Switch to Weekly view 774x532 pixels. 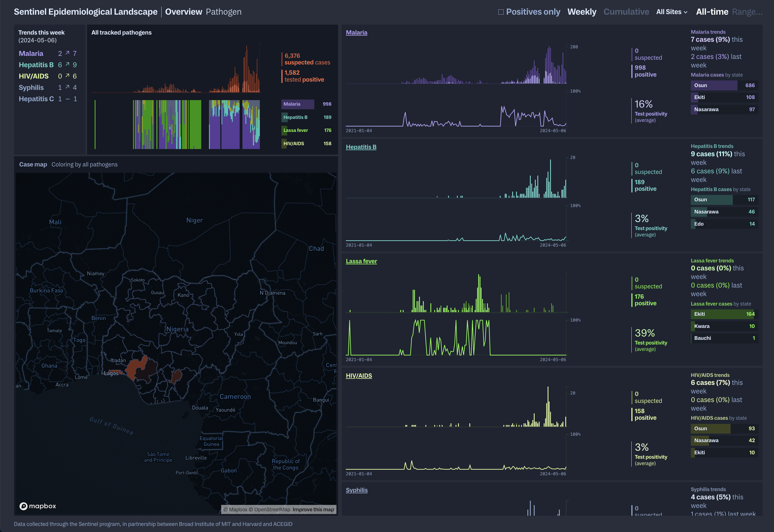(x=582, y=12)
